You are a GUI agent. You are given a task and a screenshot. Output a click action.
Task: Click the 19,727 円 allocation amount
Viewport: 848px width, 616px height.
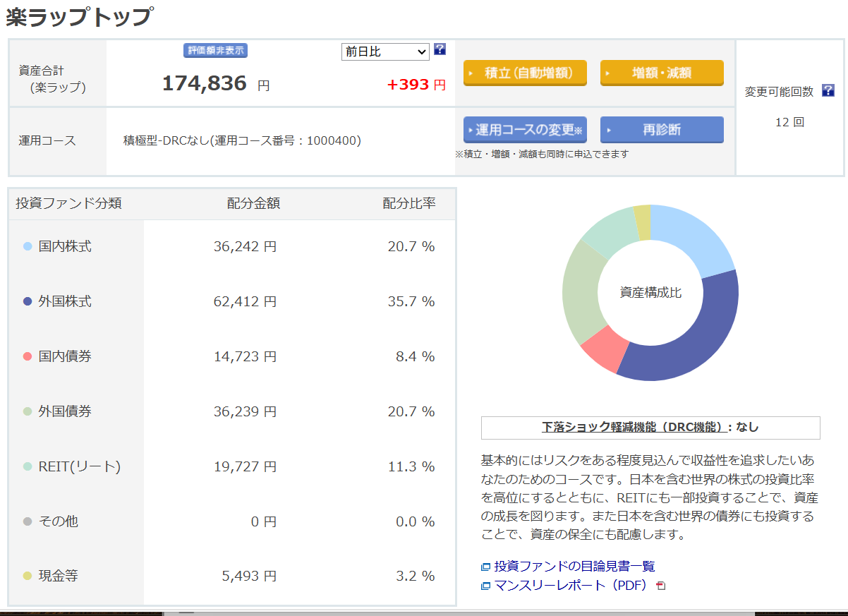(246, 466)
